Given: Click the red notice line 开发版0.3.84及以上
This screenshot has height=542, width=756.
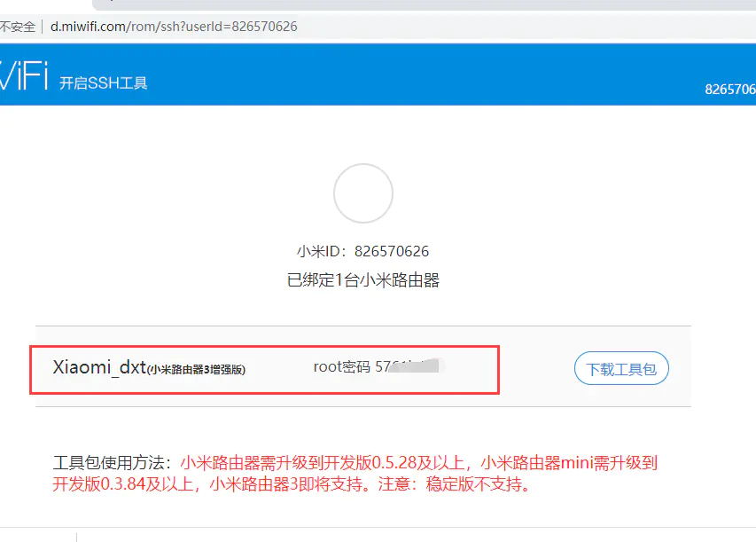Looking at the screenshot, I should (x=292, y=484).
